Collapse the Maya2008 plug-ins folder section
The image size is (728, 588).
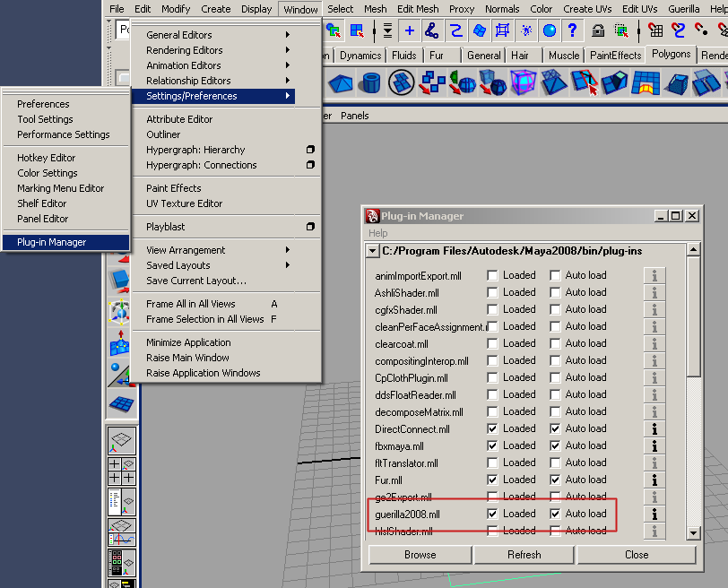[374, 252]
